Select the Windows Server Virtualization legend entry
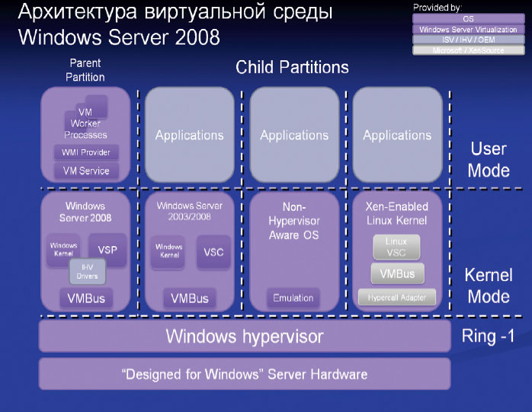This screenshot has width=532, height=412. coord(469,29)
